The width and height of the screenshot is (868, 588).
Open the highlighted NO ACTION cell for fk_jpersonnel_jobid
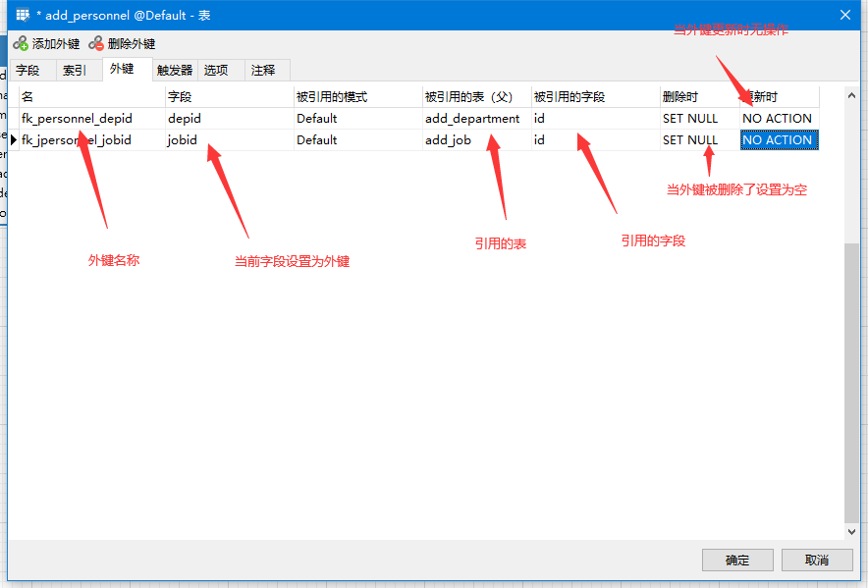click(778, 140)
